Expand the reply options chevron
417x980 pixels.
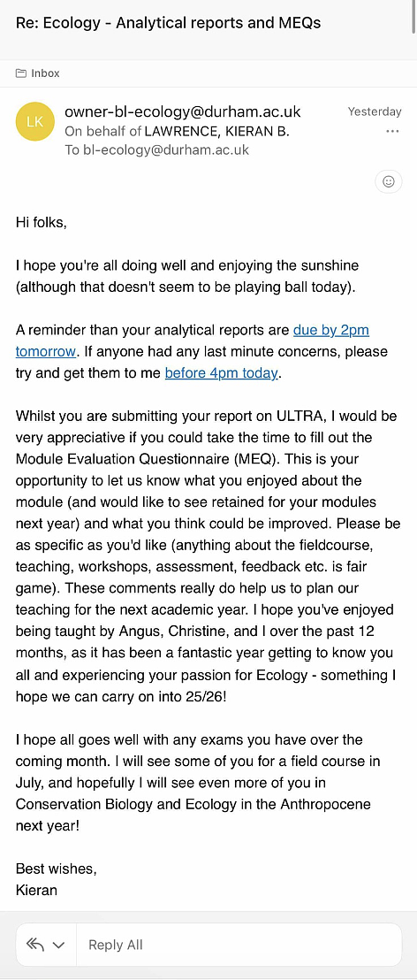tap(58, 945)
